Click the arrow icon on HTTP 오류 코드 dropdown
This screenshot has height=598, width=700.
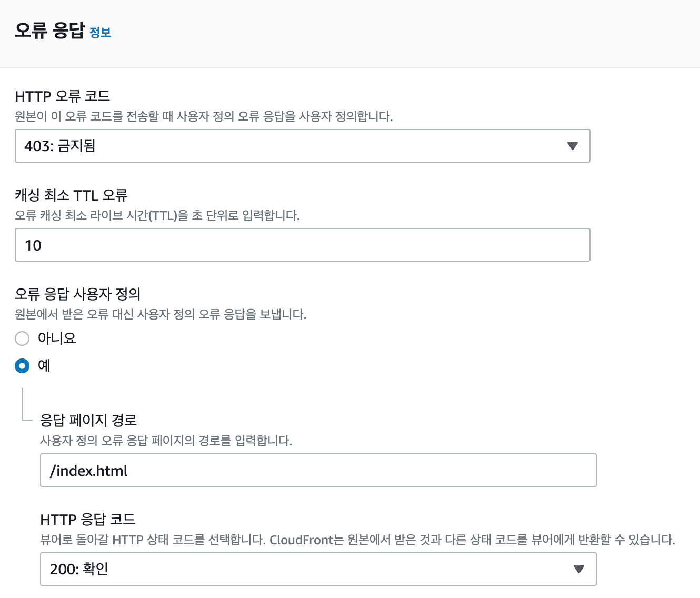(x=573, y=146)
